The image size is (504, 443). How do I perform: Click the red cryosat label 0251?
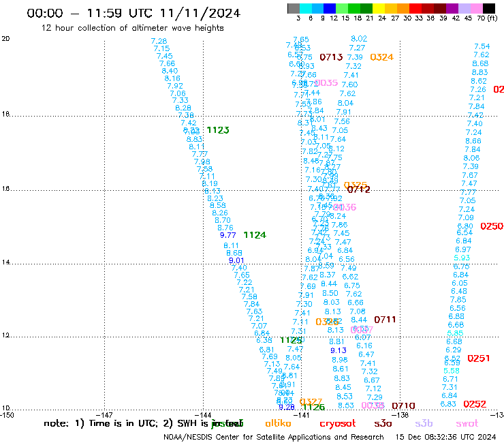pyautogui.click(x=478, y=358)
